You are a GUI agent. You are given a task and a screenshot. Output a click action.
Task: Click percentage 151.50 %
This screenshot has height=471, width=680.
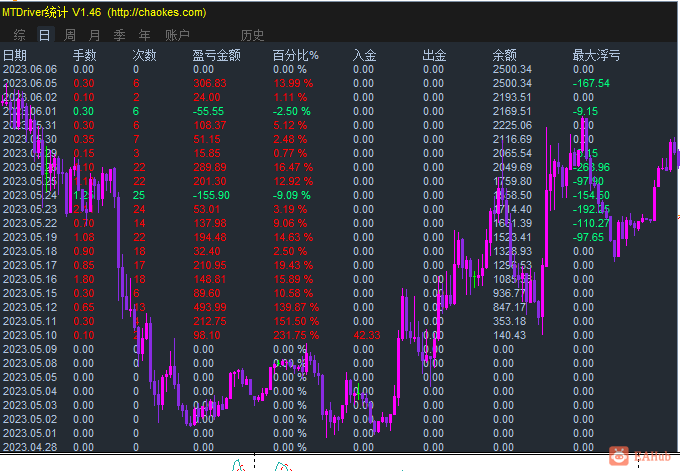[x=296, y=321]
